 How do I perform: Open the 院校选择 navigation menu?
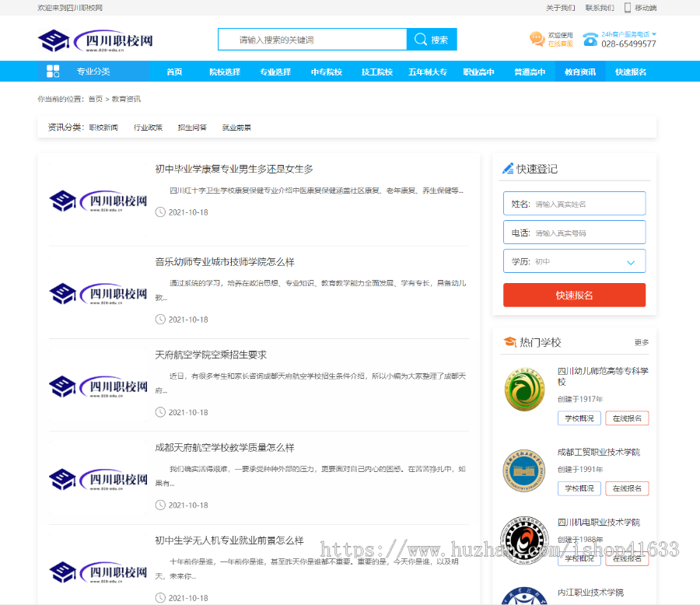(225, 72)
